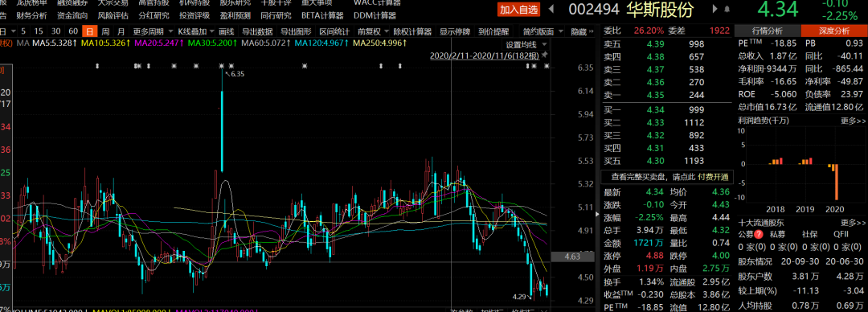Go to previous stock with left arrow

click(x=551, y=9)
